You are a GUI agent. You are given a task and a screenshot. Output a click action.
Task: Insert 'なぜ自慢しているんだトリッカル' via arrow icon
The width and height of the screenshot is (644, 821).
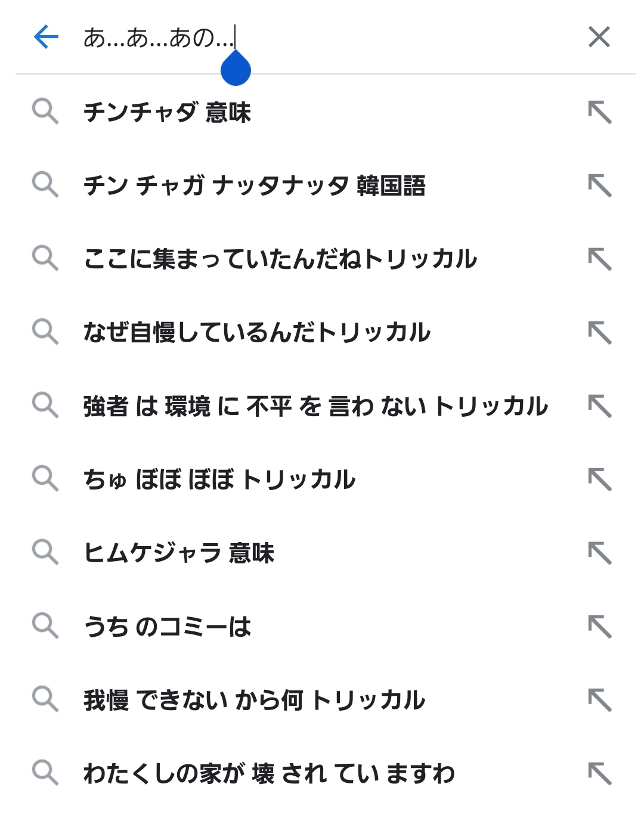tap(599, 332)
